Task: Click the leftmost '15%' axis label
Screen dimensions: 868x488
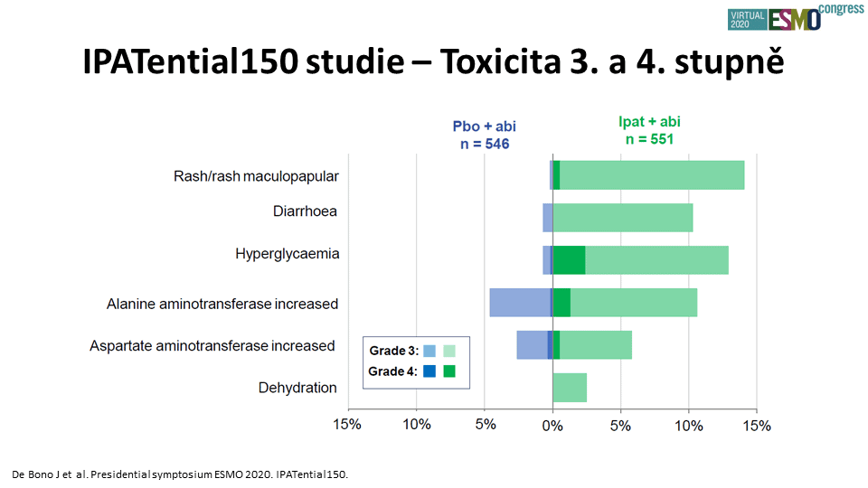Action: (347, 425)
